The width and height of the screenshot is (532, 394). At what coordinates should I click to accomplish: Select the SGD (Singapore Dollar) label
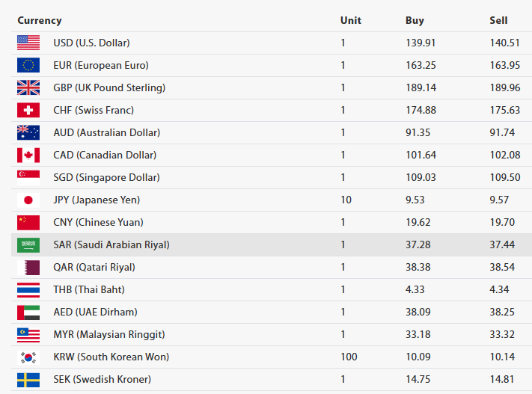106,177
